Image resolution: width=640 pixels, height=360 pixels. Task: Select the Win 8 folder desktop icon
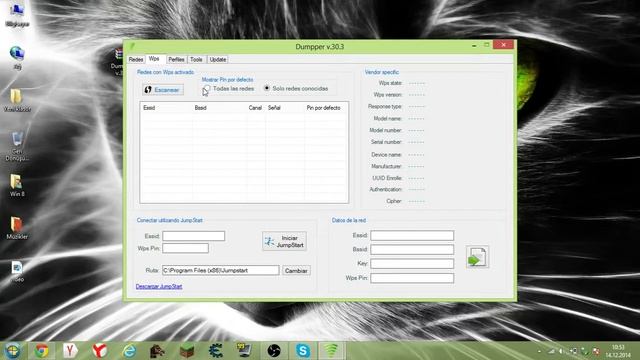[17, 186]
